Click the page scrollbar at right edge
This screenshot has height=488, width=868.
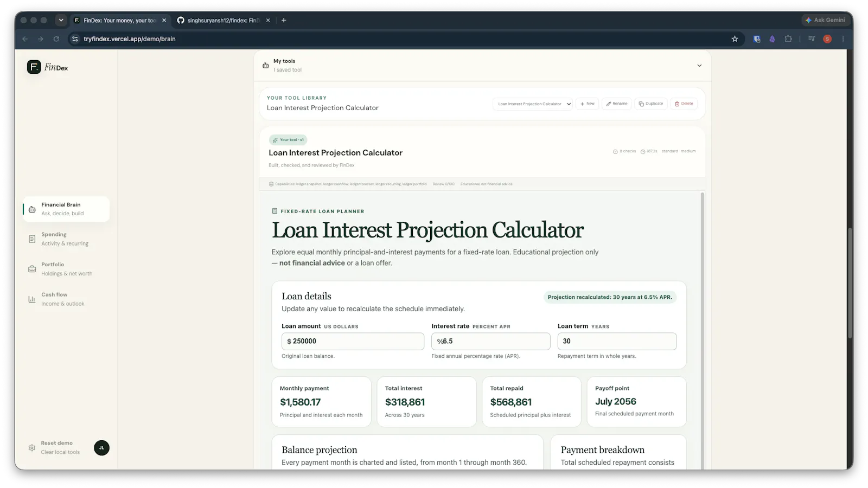850,283
